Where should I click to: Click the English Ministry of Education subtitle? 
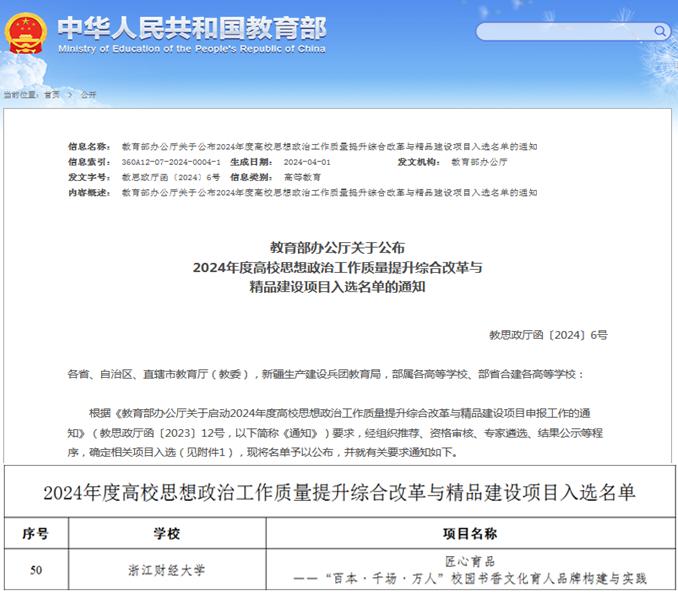pos(191,48)
